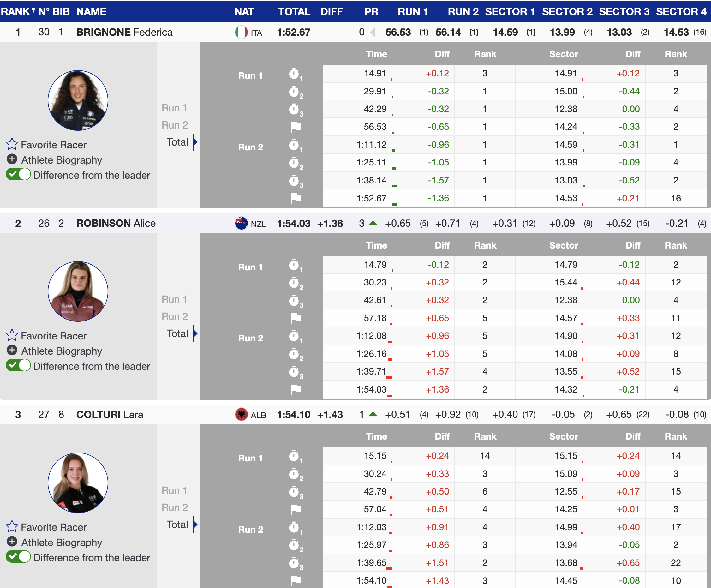Open Robinson's Athlete Biography link
Image resolution: width=711 pixels, height=588 pixels.
click(61, 351)
